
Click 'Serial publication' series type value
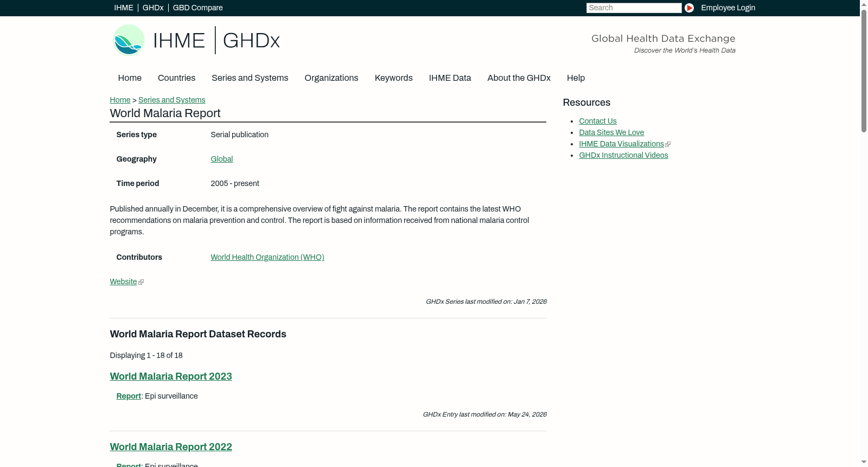[x=239, y=135]
